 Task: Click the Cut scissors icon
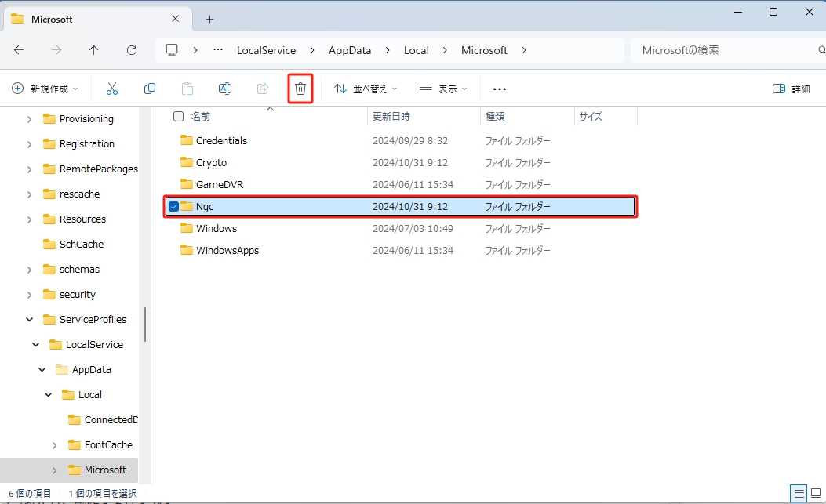pyautogui.click(x=112, y=89)
